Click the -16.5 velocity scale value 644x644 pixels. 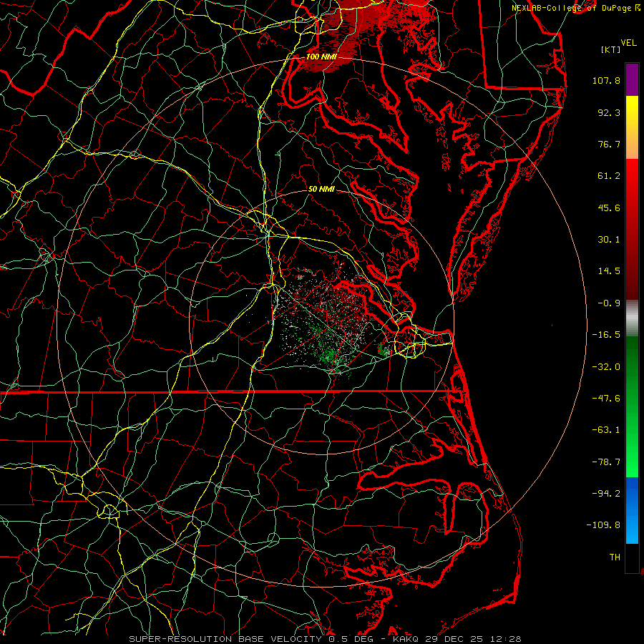click(606, 335)
